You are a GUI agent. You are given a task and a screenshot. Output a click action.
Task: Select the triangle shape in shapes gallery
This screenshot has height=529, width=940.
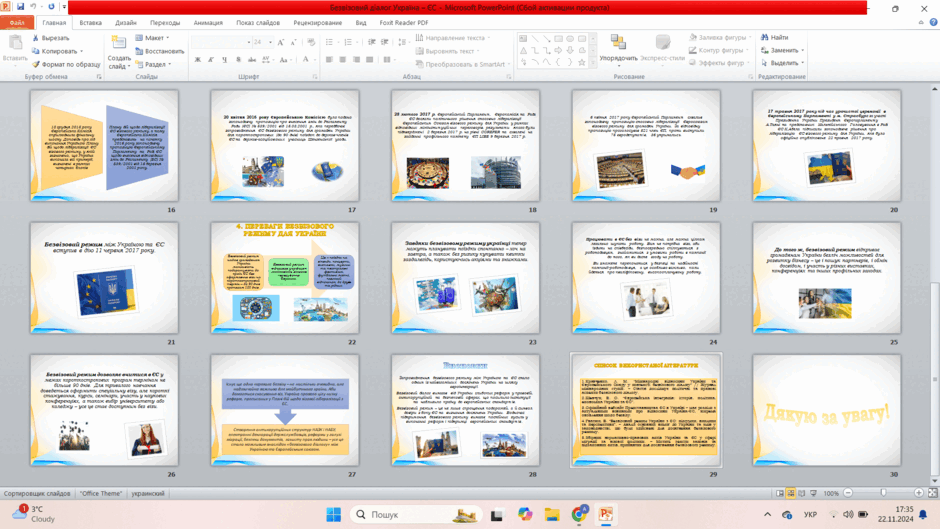tap(523, 50)
